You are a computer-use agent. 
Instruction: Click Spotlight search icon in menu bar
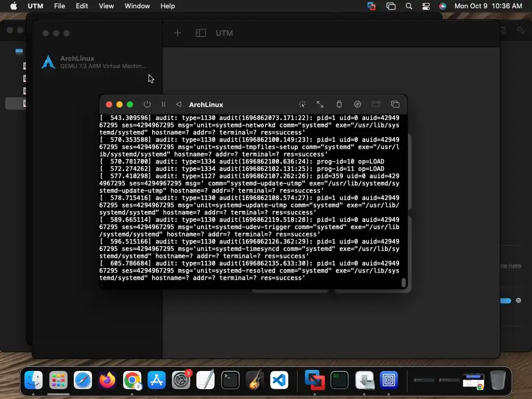pyautogui.click(x=409, y=6)
